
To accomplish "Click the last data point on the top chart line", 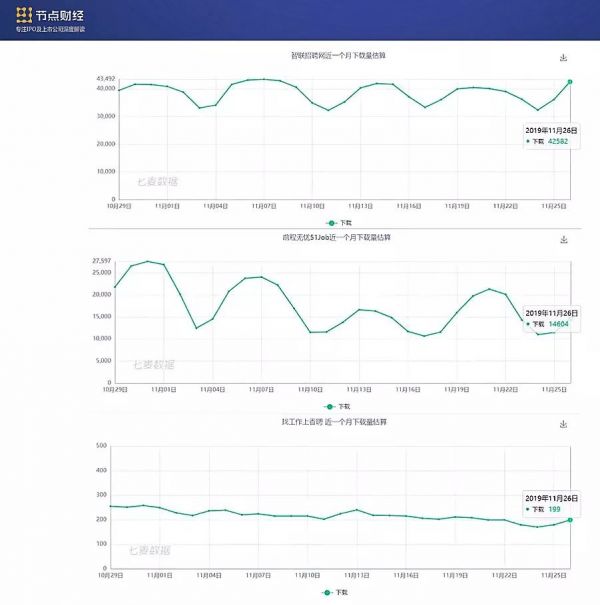I will point(570,82).
